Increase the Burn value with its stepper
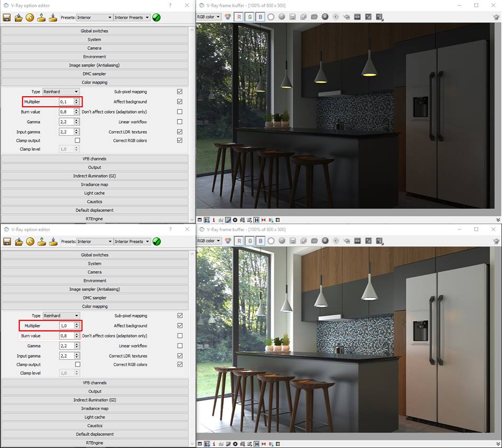Screen dimensions: 502x448 75,109
